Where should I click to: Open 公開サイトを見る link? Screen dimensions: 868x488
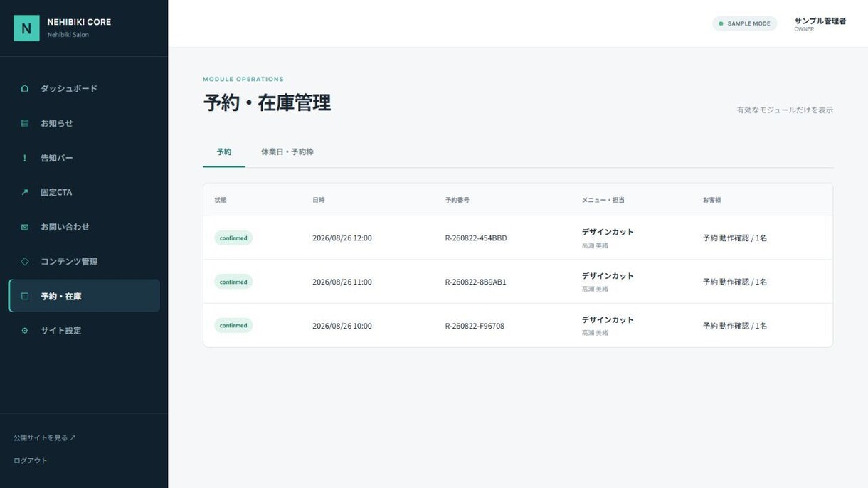pyautogui.click(x=44, y=437)
